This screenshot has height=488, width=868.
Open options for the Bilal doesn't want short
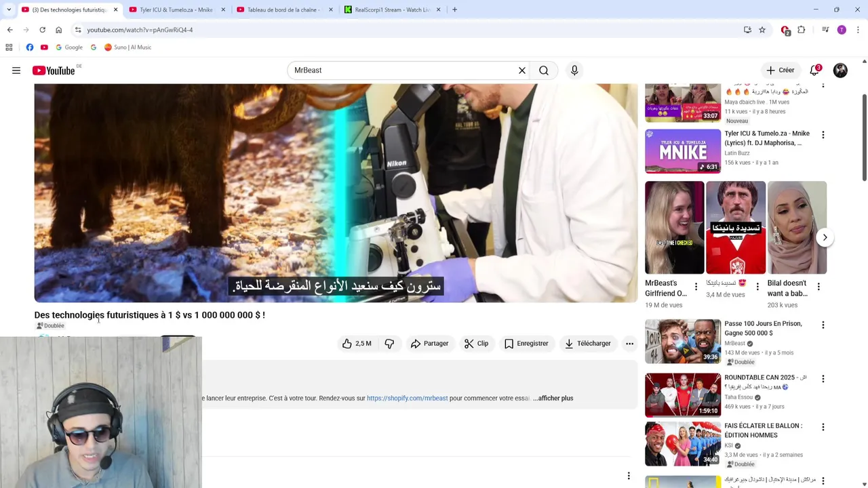click(818, 287)
